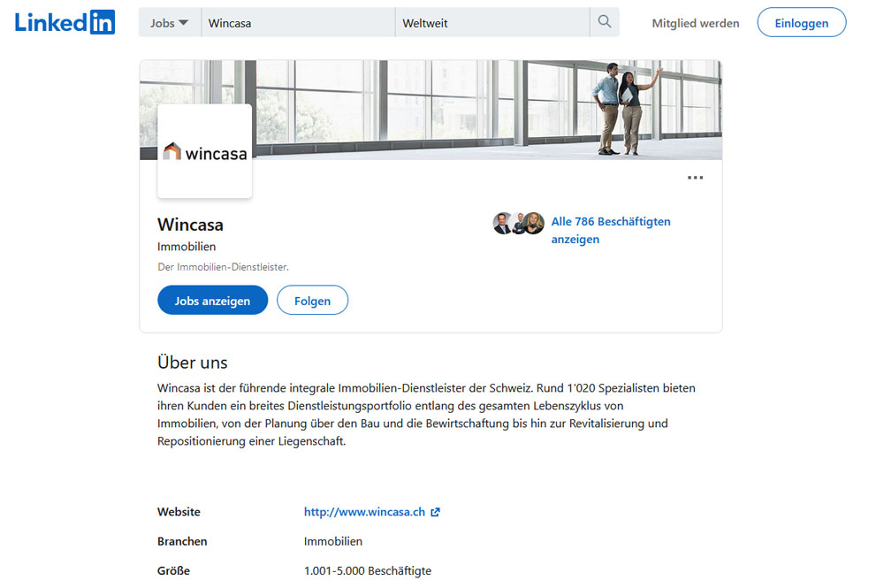Click the Branchen field label
The width and height of the screenshot is (884, 588).
click(x=182, y=541)
